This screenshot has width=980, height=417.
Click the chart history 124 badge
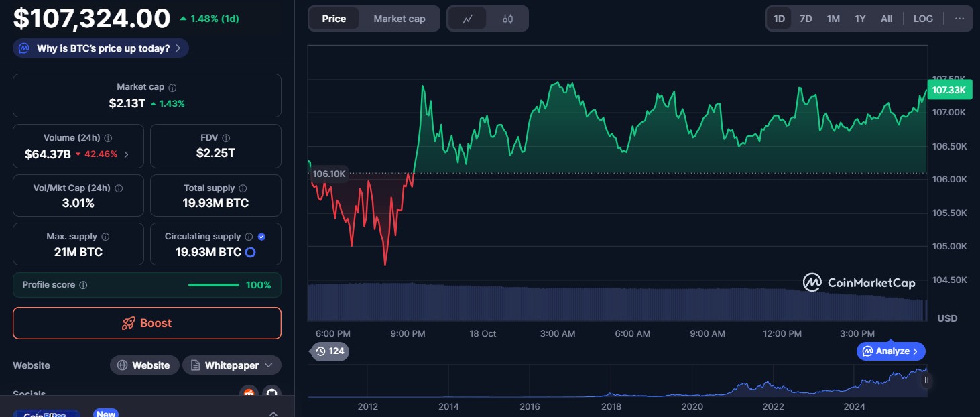tap(328, 351)
